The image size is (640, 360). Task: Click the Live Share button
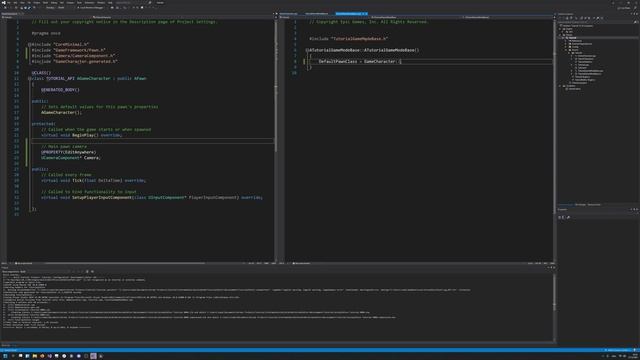click(624, 8)
